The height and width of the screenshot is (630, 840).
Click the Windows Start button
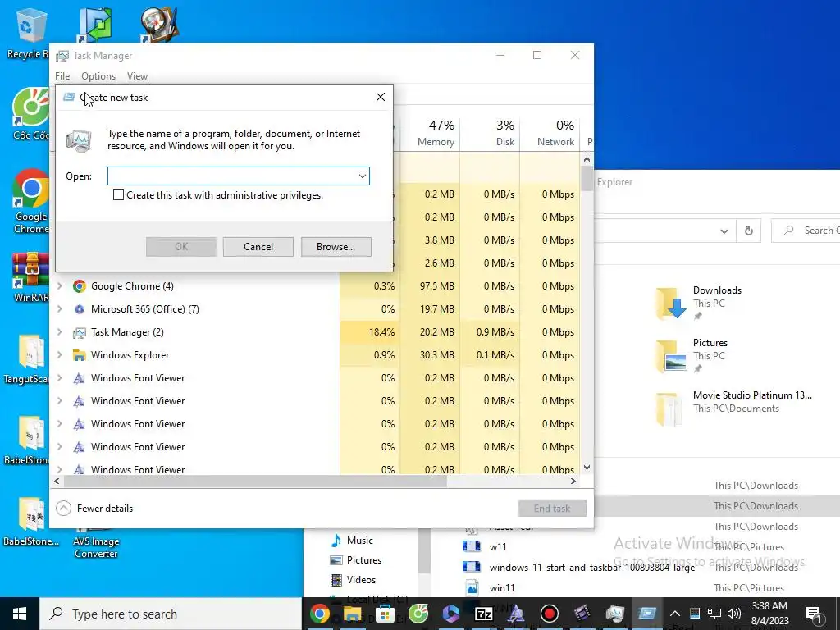(20, 614)
